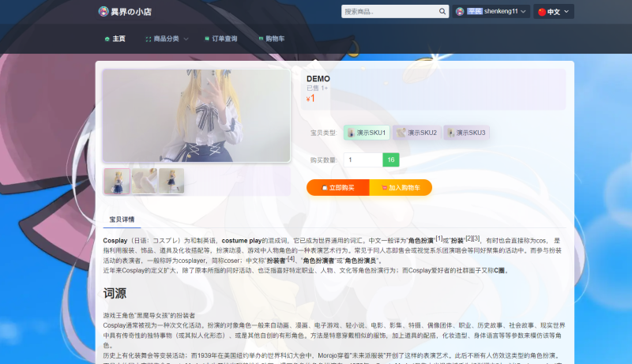Click the 加入购物车 add to cart button
This screenshot has height=364, width=632.
click(x=401, y=188)
